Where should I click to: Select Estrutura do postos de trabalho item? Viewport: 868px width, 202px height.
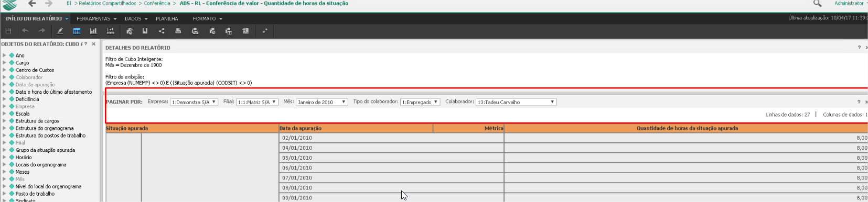click(50, 136)
